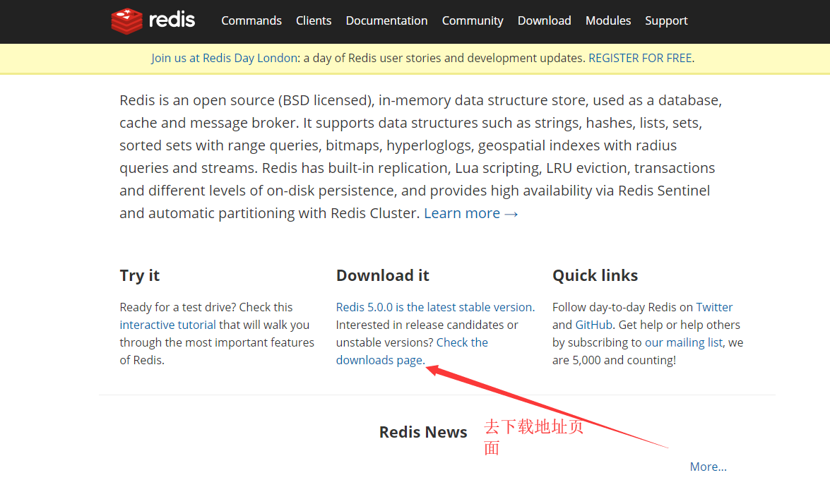
Task: Open Documentation in the navigation bar
Action: 386,20
